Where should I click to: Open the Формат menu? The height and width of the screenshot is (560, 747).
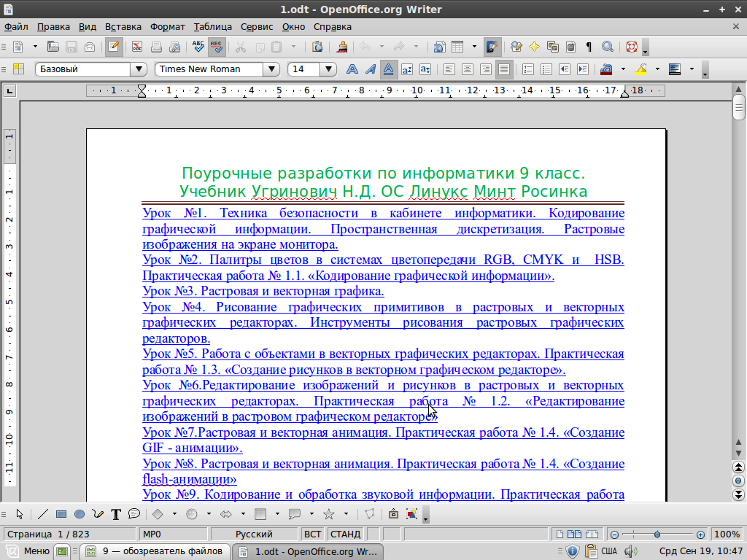[x=167, y=27]
